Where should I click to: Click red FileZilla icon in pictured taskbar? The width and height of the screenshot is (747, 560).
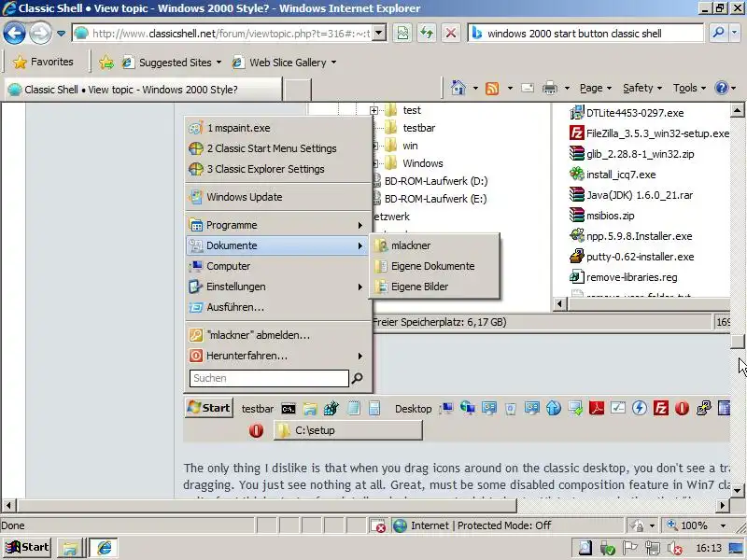pyautogui.click(x=661, y=409)
